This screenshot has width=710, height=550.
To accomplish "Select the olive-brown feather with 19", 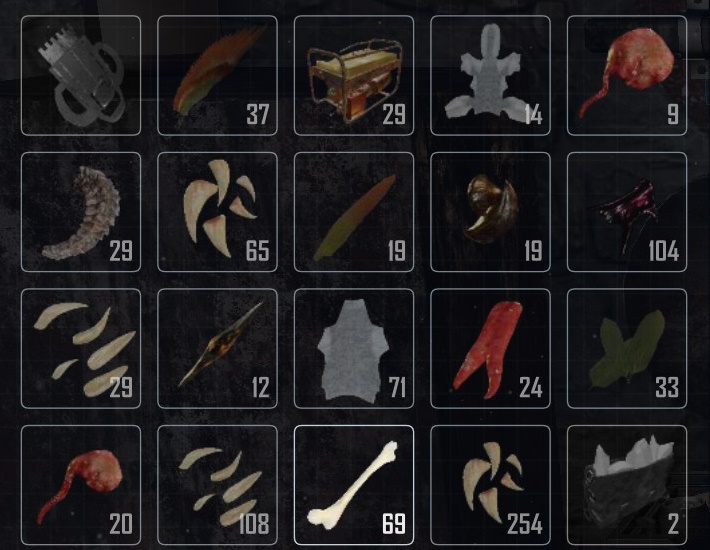I will pos(354,212).
